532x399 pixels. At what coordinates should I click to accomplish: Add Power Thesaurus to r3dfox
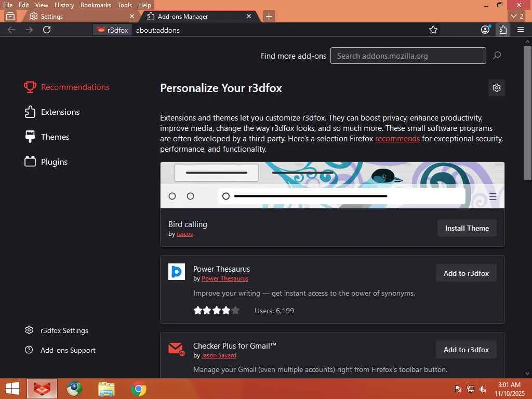pos(466,273)
